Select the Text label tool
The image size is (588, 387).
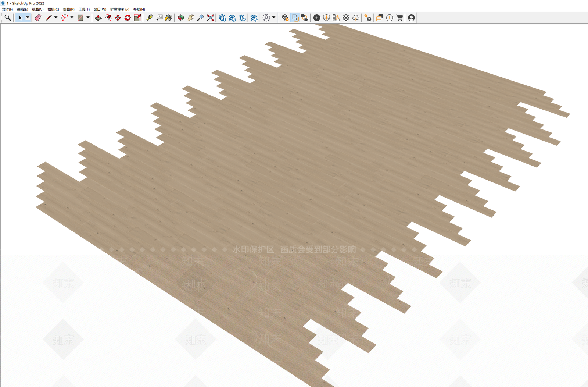pyautogui.click(x=159, y=18)
